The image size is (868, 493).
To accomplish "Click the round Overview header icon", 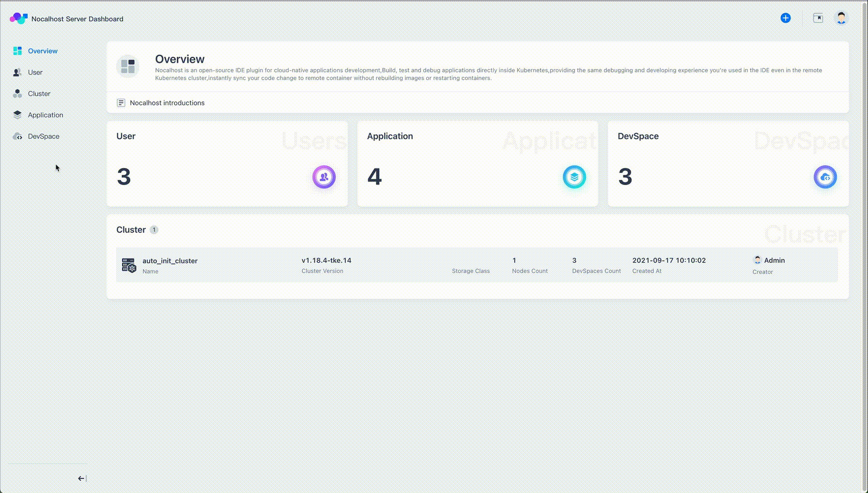I will (128, 66).
